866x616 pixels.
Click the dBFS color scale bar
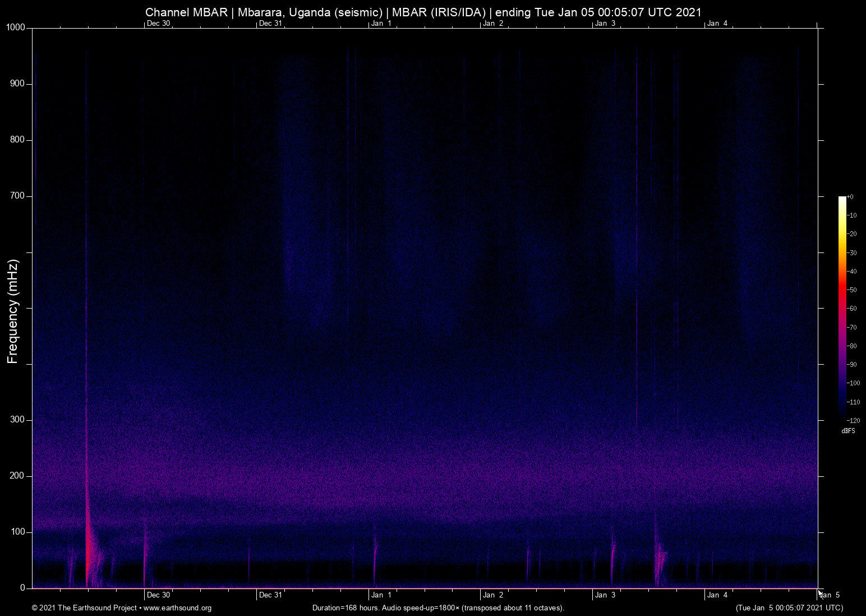[x=842, y=307]
